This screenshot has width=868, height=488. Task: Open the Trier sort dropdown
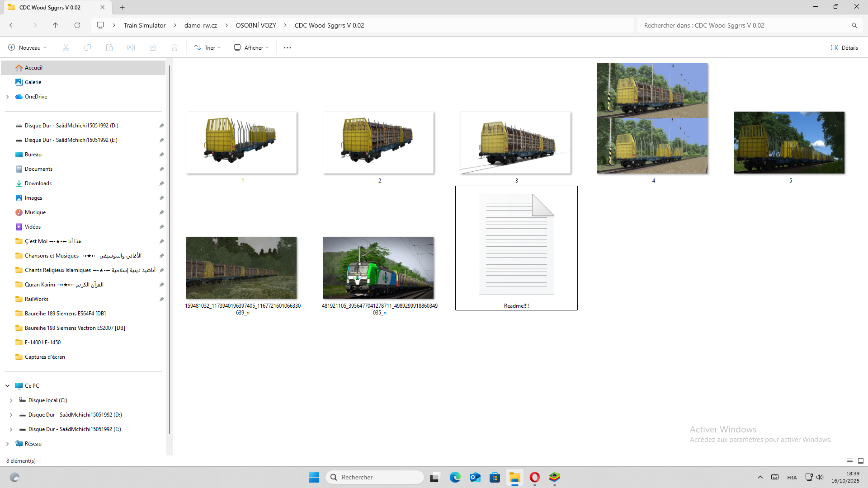208,47
